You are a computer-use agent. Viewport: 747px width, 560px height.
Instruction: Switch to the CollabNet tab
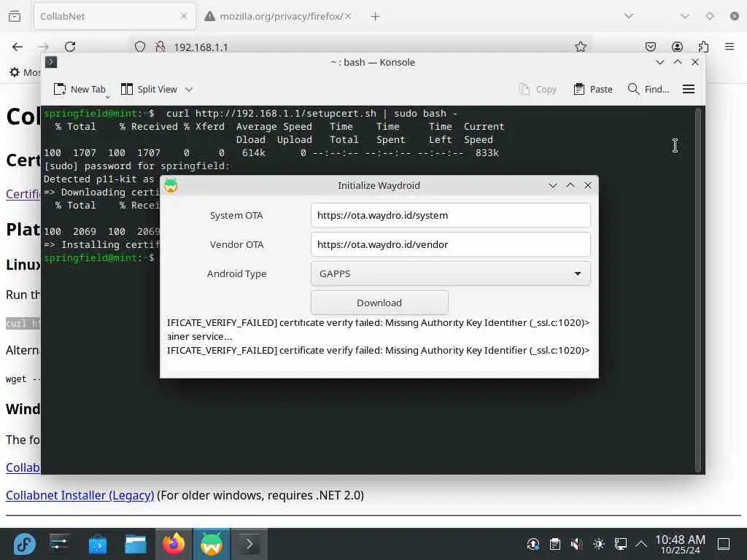115,16
